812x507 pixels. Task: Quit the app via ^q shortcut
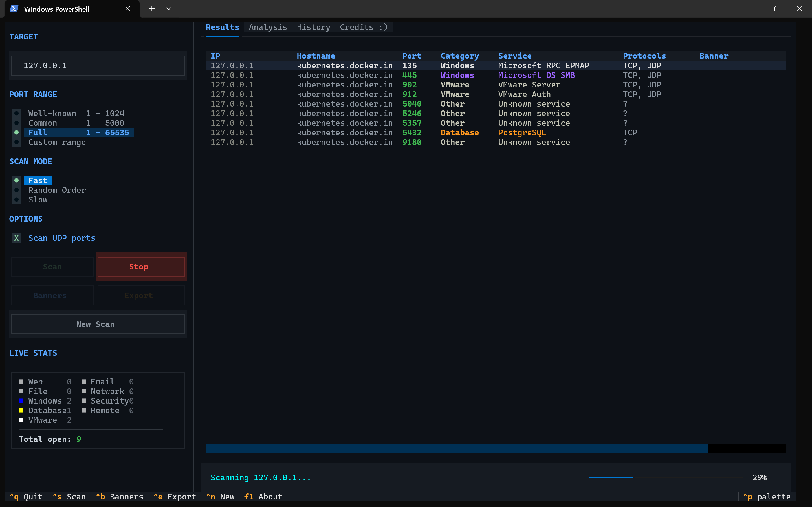(26, 497)
